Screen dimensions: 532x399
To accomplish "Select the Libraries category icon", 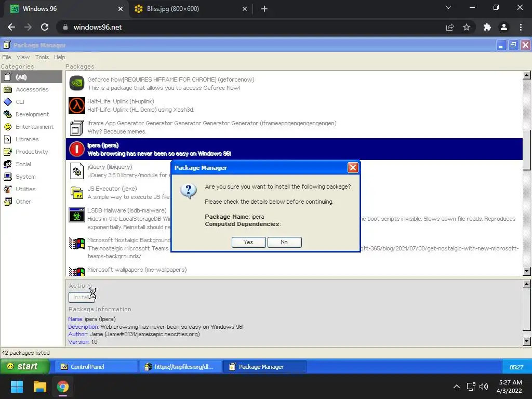I will (x=7, y=139).
